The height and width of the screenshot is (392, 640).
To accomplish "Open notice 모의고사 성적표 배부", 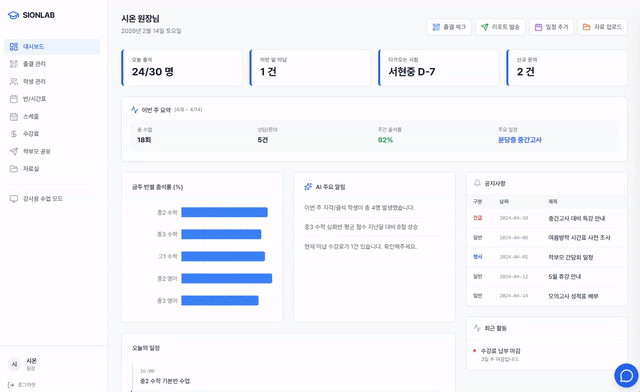I will [x=547, y=296].
